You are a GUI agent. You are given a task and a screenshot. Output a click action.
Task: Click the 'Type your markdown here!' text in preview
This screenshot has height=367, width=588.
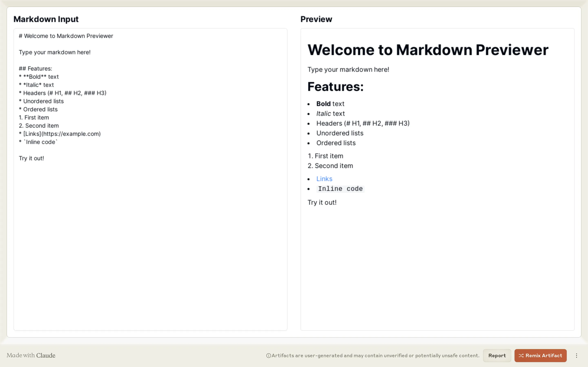[348, 69]
